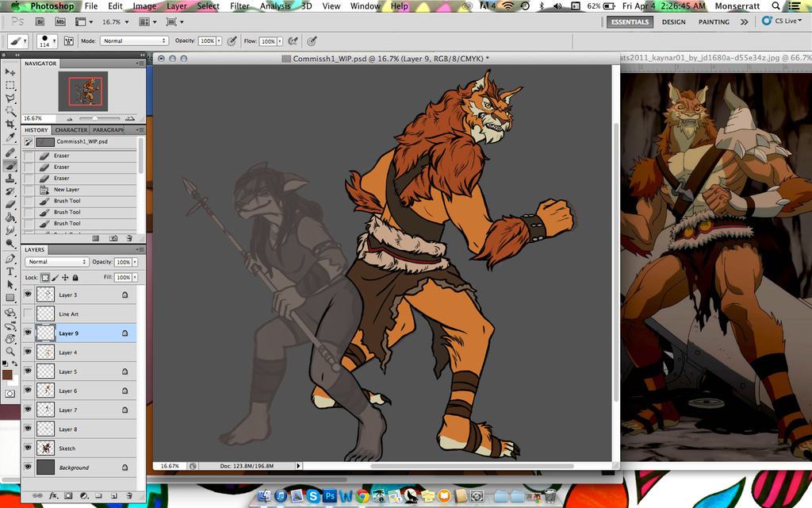Open the Layer menu
Viewport: 812px width, 508px height.
point(177,6)
